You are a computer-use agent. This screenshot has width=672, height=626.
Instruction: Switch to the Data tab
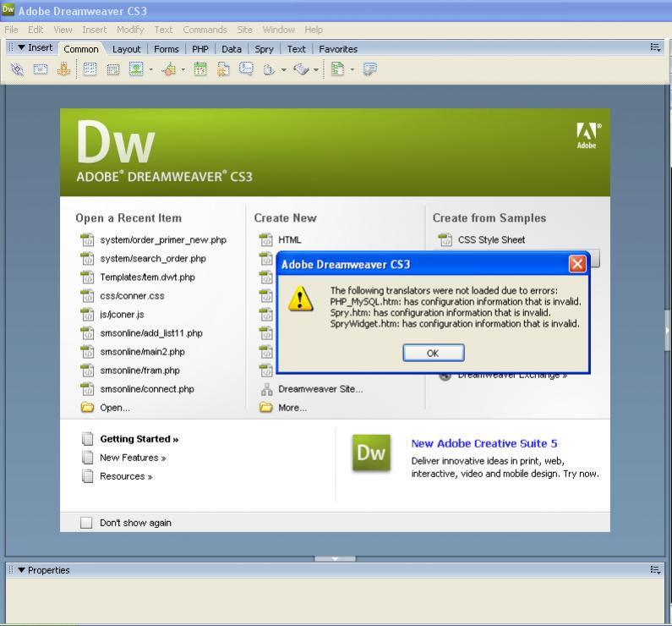(232, 49)
